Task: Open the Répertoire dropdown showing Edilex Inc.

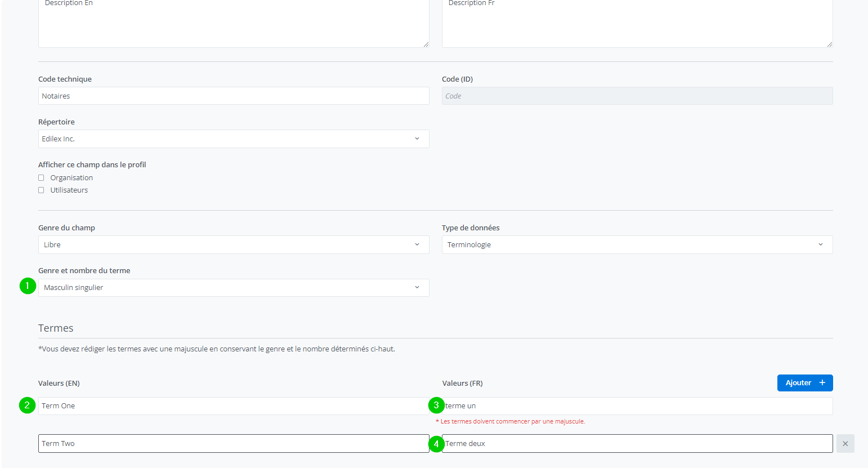Action: pos(233,139)
